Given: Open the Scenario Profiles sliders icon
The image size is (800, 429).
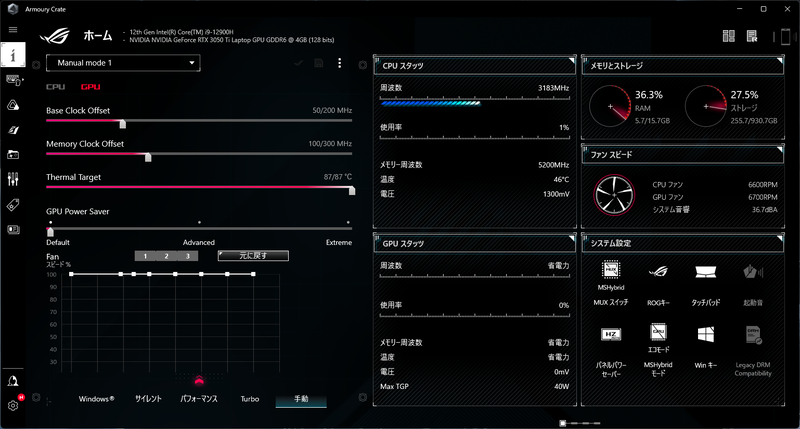Looking at the screenshot, I should tap(13, 179).
